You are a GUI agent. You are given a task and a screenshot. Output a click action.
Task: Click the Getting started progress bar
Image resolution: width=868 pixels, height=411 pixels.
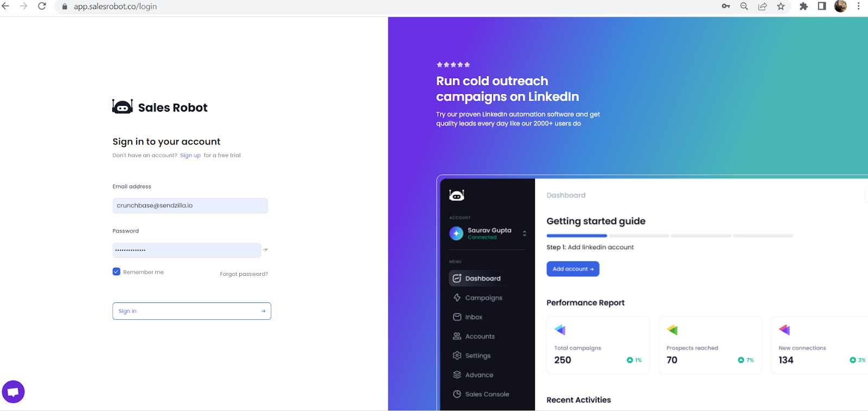tap(669, 236)
